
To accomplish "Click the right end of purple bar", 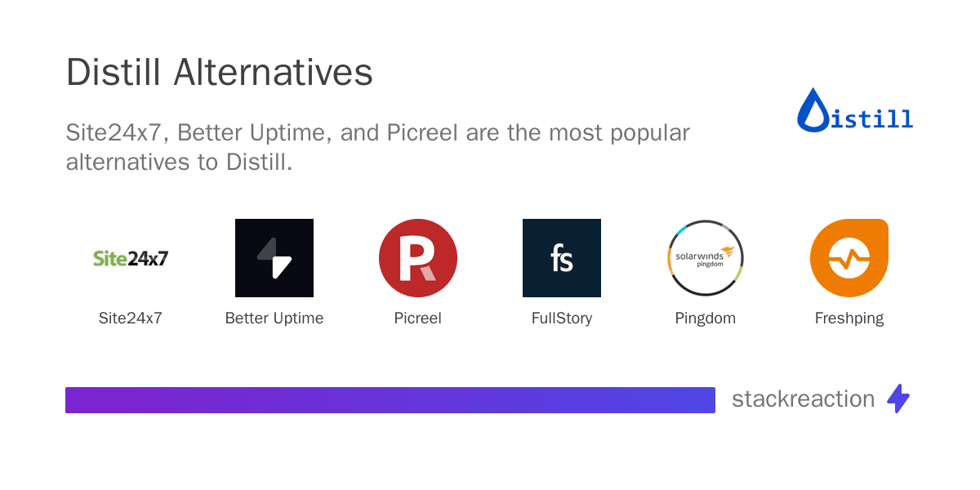I will [709, 400].
